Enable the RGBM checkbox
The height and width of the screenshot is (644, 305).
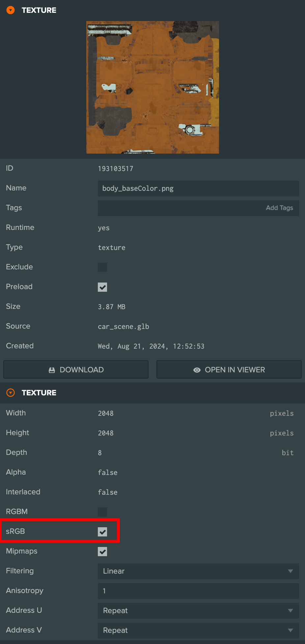(x=102, y=512)
